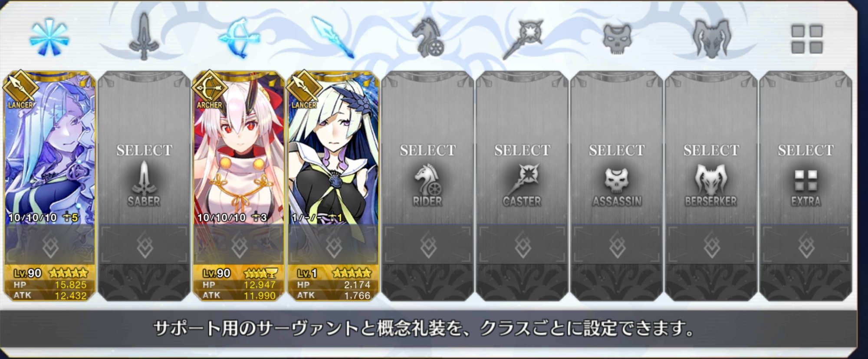This screenshot has height=359, width=868.
Task: Select the Assassin skull class icon
Action: [617, 38]
